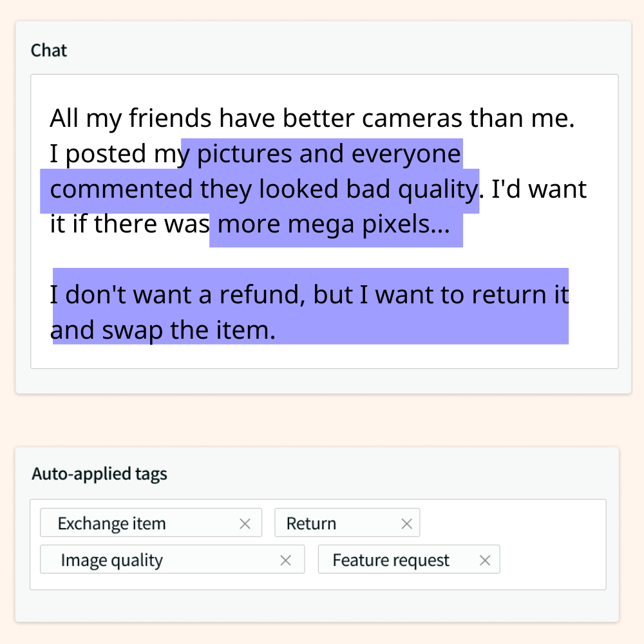The image size is (644, 644).
Task: Select the Exchange item tag label
Action: 111,524
